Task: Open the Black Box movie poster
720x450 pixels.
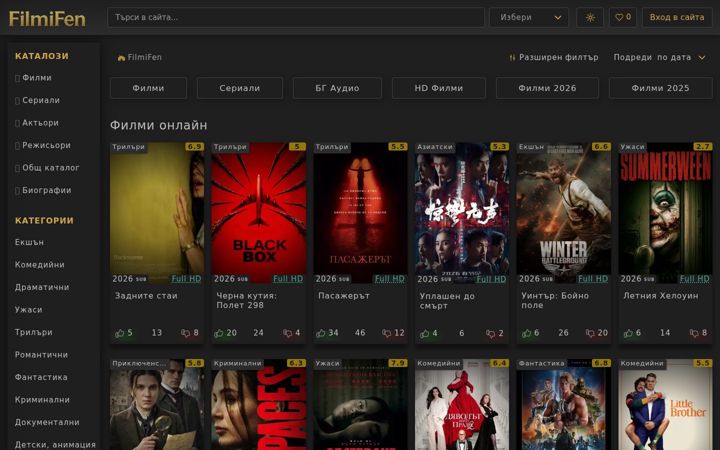Action: tap(259, 212)
